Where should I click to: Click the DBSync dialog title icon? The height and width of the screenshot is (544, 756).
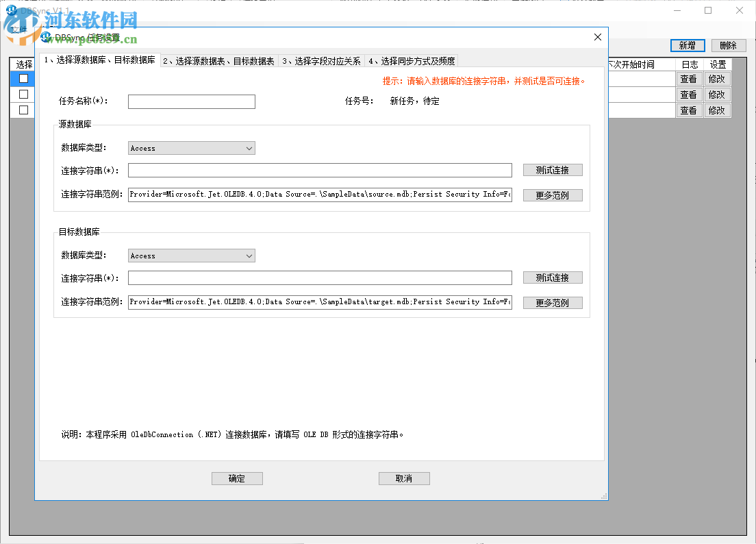pyautogui.click(x=47, y=37)
